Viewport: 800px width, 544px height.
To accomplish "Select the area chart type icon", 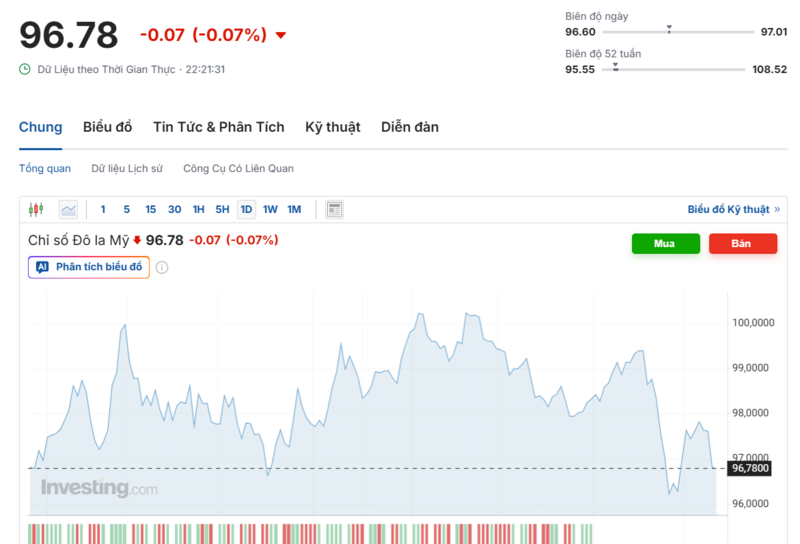I will (68, 209).
